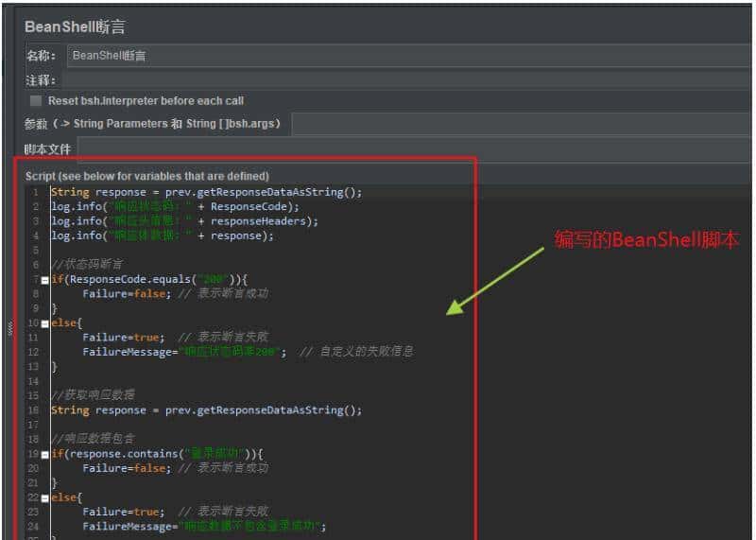Click Failure=true on line 11

coord(124,337)
